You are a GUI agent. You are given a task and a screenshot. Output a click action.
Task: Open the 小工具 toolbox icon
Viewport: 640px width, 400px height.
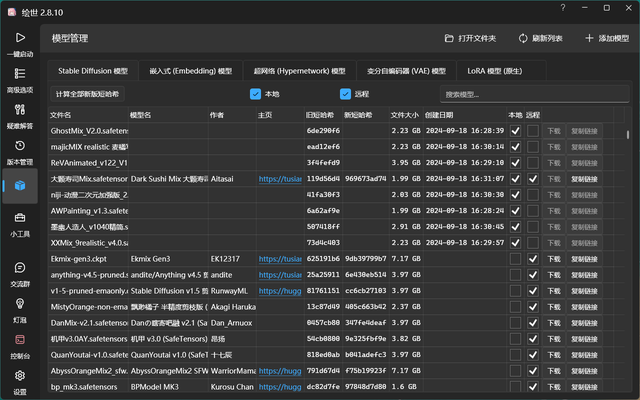20,222
